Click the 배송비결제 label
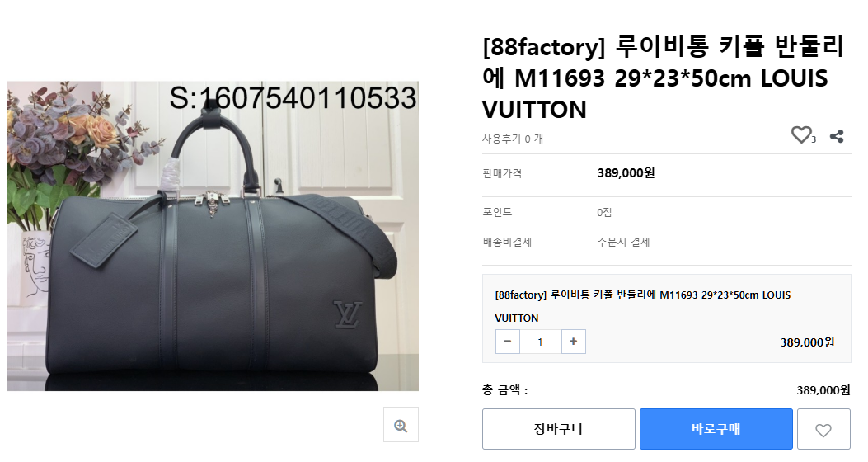This screenshot has height=462, width=868. tap(507, 242)
